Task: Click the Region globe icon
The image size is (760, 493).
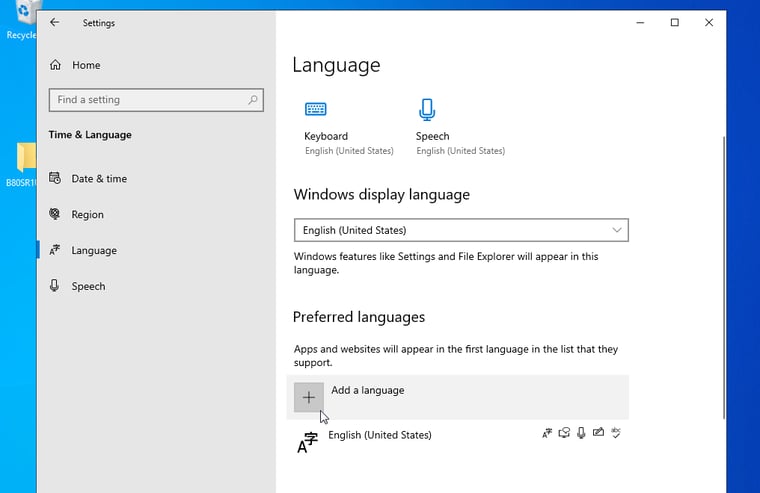Action: click(x=55, y=214)
